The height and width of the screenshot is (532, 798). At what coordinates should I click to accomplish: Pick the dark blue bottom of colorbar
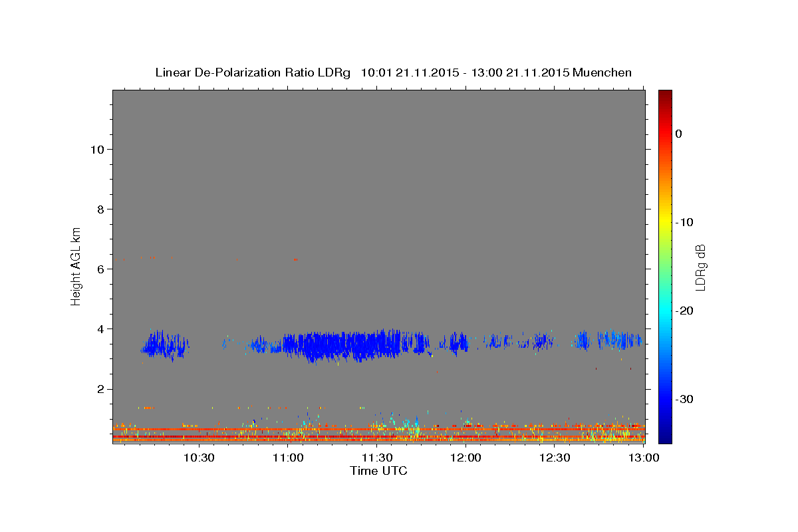(x=665, y=438)
